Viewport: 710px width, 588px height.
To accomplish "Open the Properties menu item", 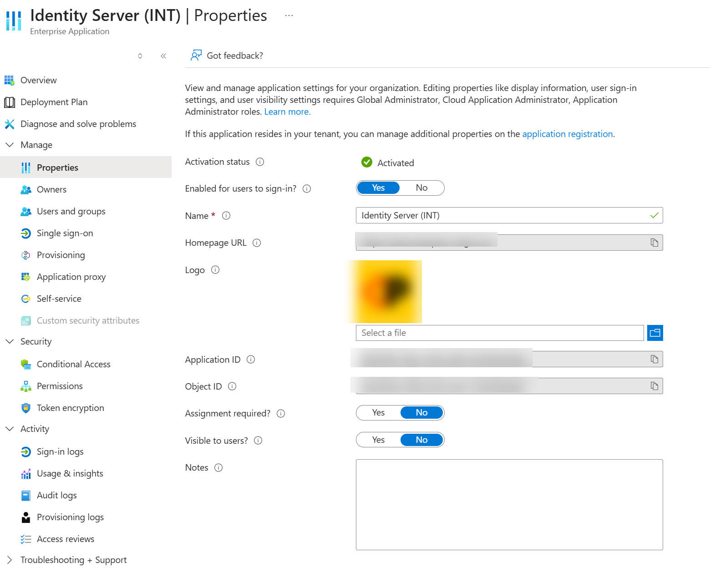I will click(86, 167).
